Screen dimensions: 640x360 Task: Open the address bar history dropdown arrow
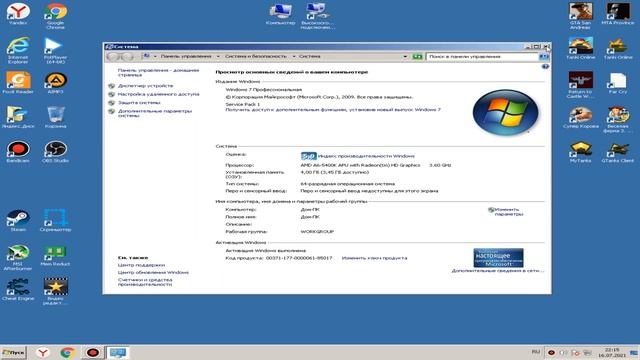405,56
